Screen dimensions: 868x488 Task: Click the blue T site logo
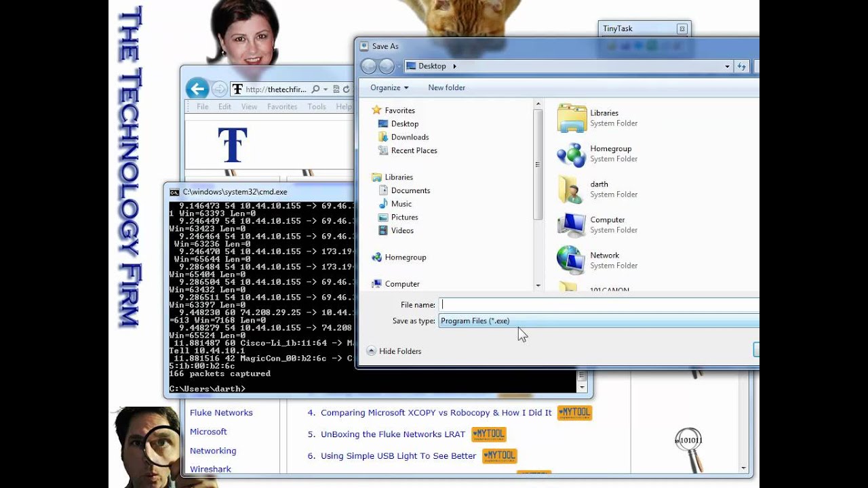233,144
